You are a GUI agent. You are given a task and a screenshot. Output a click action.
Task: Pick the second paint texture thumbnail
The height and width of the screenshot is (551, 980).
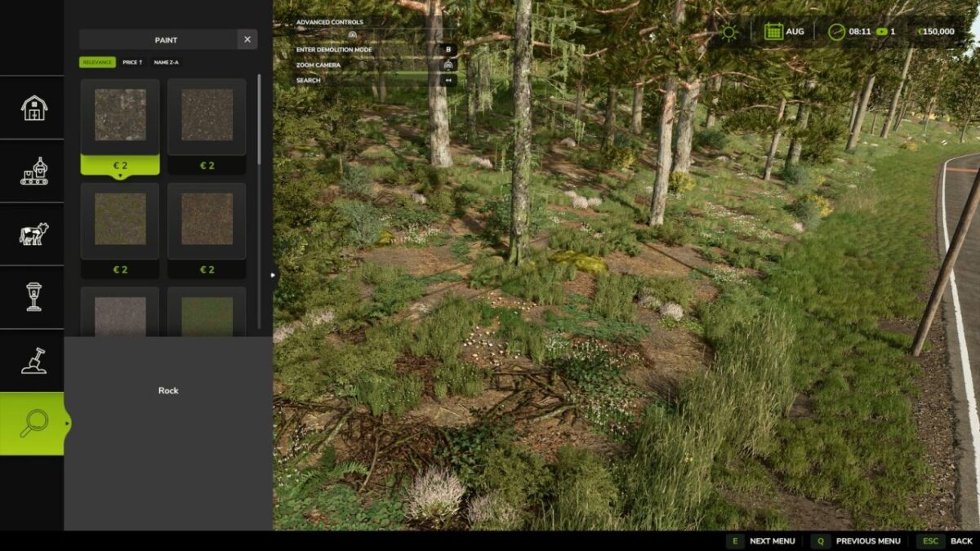pyautogui.click(x=208, y=117)
